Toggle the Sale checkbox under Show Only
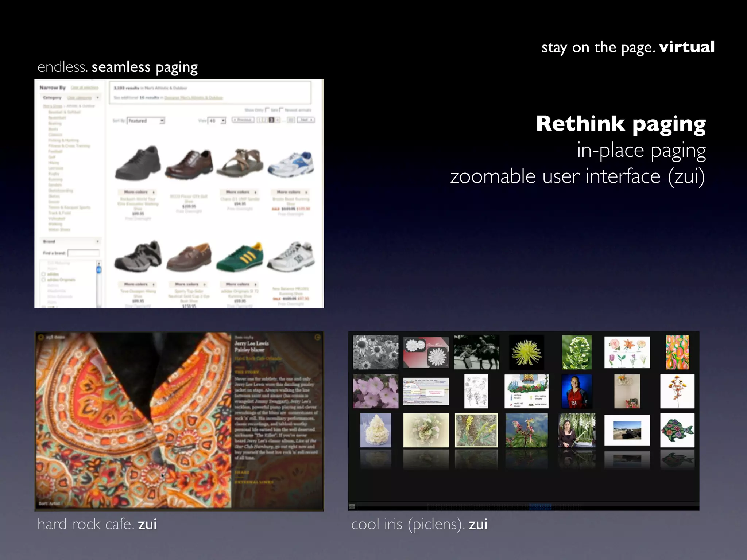This screenshot has height=560, width=747. [x=267, y=109]
